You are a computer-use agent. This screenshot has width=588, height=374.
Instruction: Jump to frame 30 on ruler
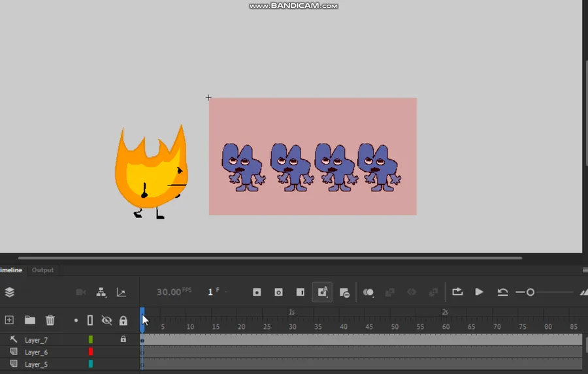coord(293,327)
